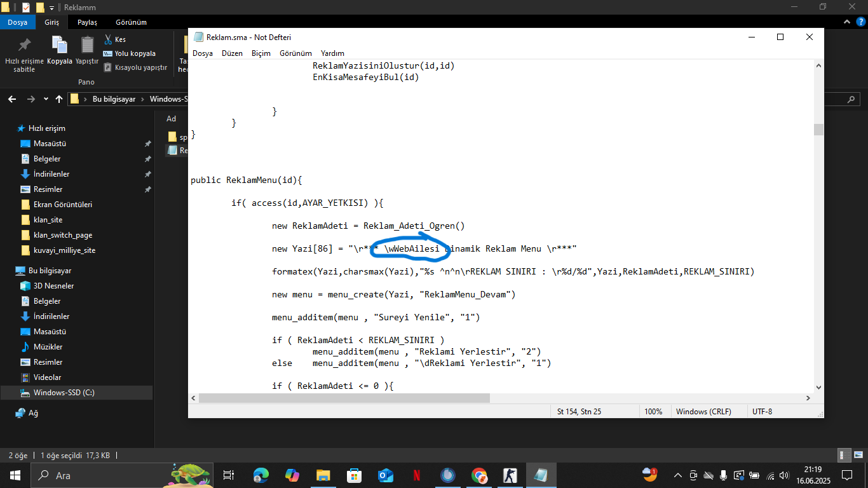The width and height of the screenshot is (868, 488).
Task: Open the Ekran Görüntüleri folder in the sidebar
Action: (63, 205)
